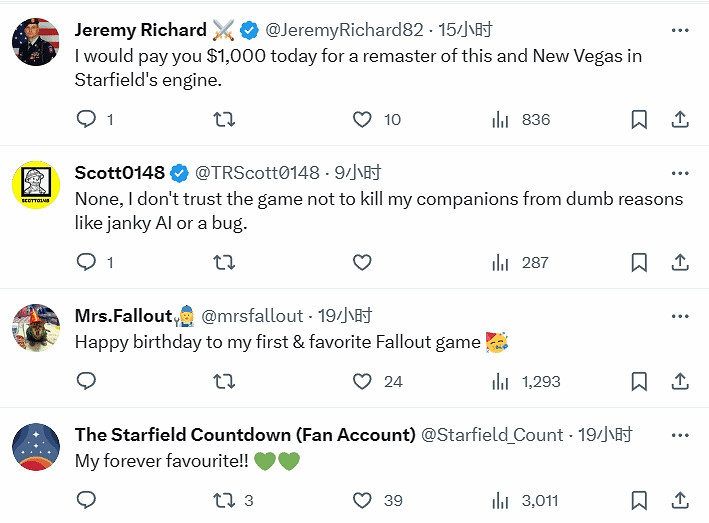Reply to Jeremy Richard's tweet
Viewport: 709px width, 523px height.
[86, 119]
